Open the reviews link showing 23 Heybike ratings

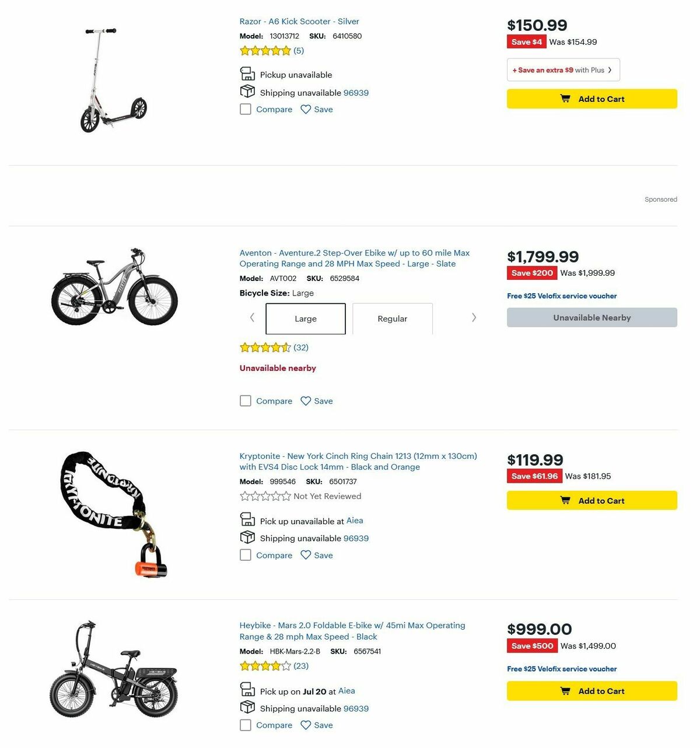coord(301,665)
